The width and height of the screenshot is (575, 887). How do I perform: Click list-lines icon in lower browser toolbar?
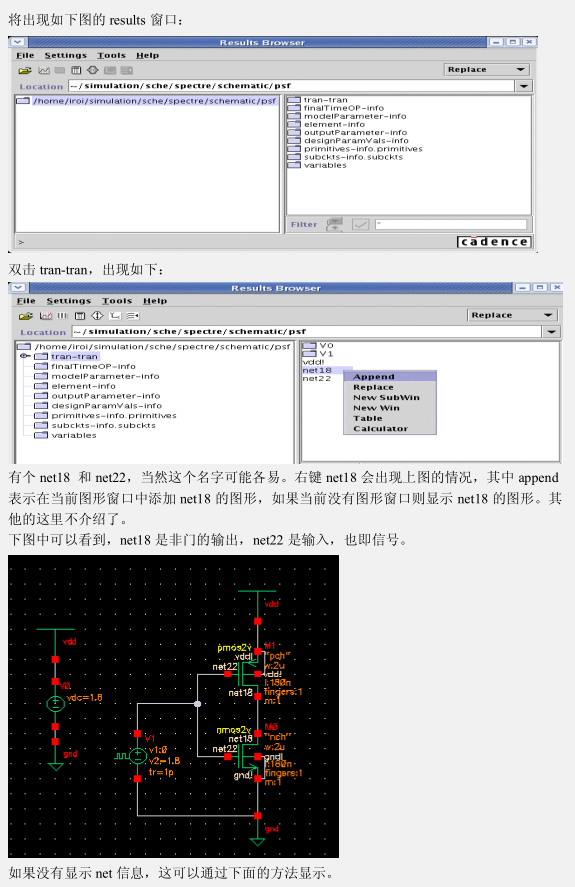133,316
